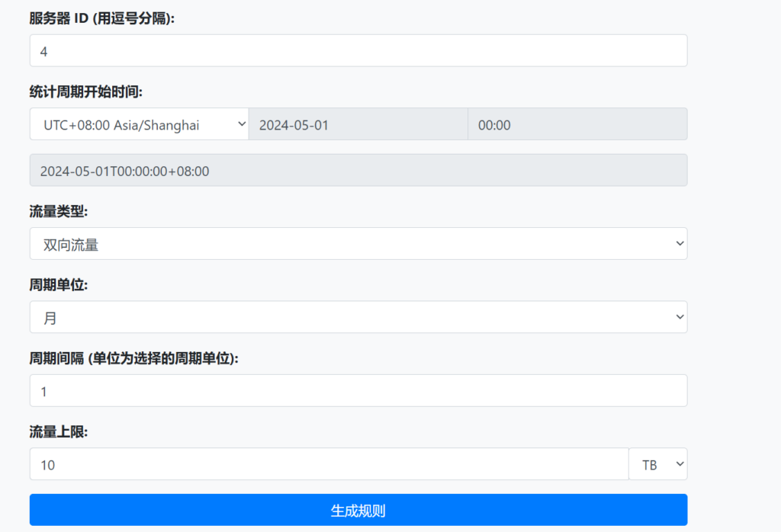Image resolution: width=781 pixels, height=532 pixels.
Task: Click the period interval field containing 1
Action: pos(358,390)
